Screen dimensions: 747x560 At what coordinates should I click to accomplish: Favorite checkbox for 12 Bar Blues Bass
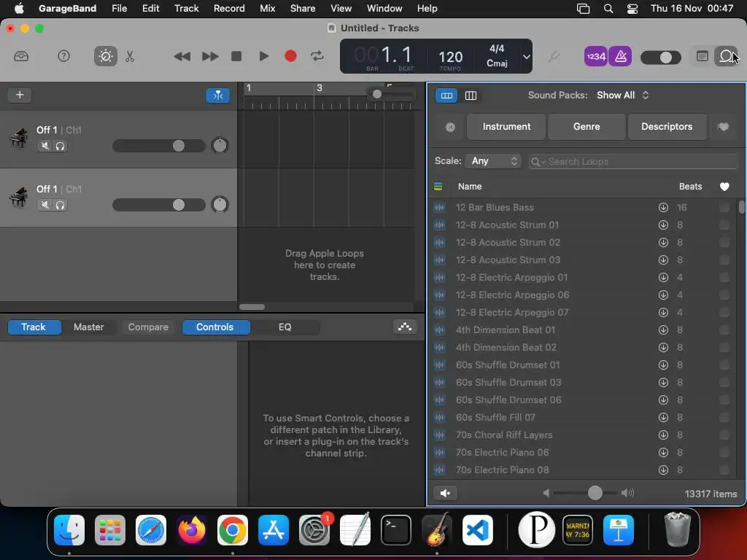point(724,208)
